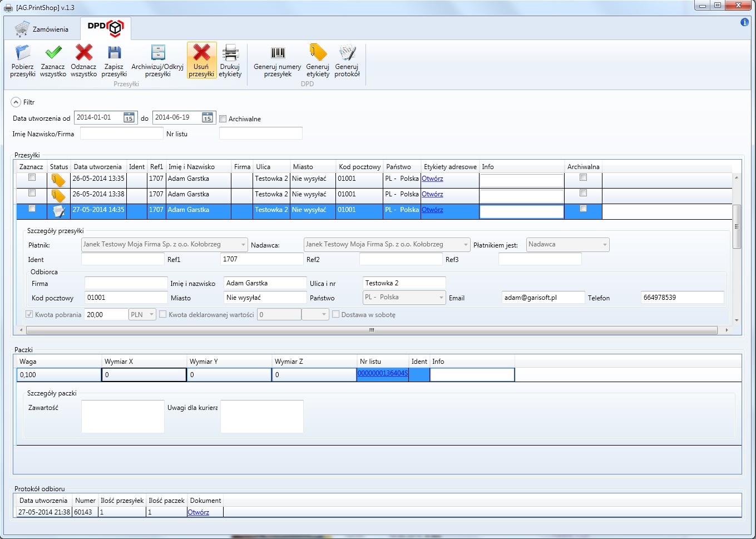Toggle Archiwalna checkbox for 26-05-2014 13:35 row
Image resolution: width=756 pixels, height=539 pixels.
click(x=583, y=177)
